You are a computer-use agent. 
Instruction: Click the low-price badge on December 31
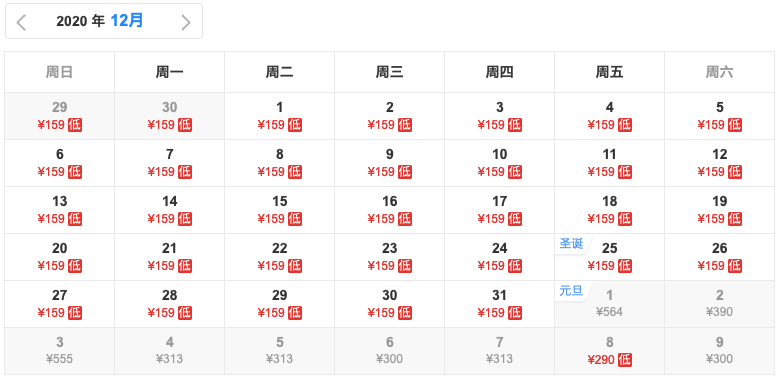[x=515, y=313]
